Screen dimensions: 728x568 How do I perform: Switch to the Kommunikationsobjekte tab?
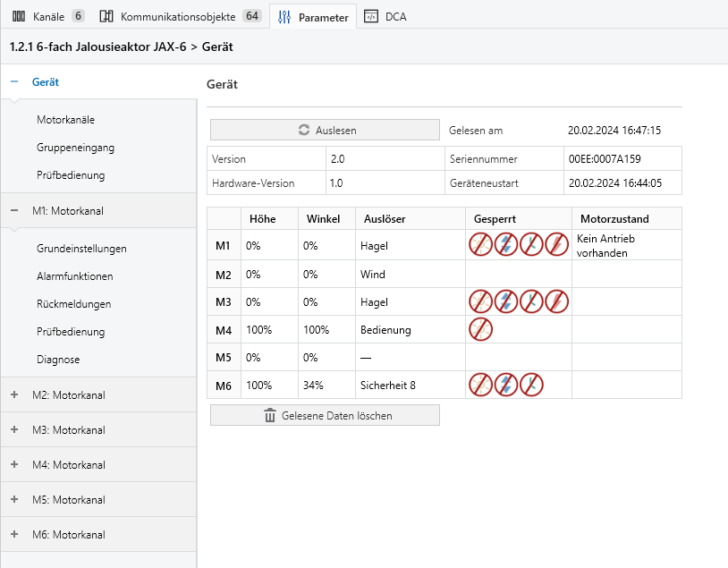coord(180,17)
